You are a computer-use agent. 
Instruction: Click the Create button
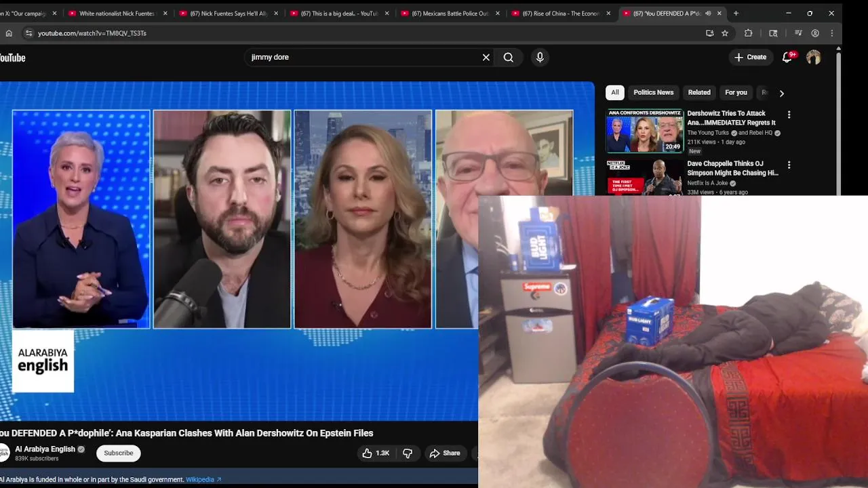pos(750,58)
